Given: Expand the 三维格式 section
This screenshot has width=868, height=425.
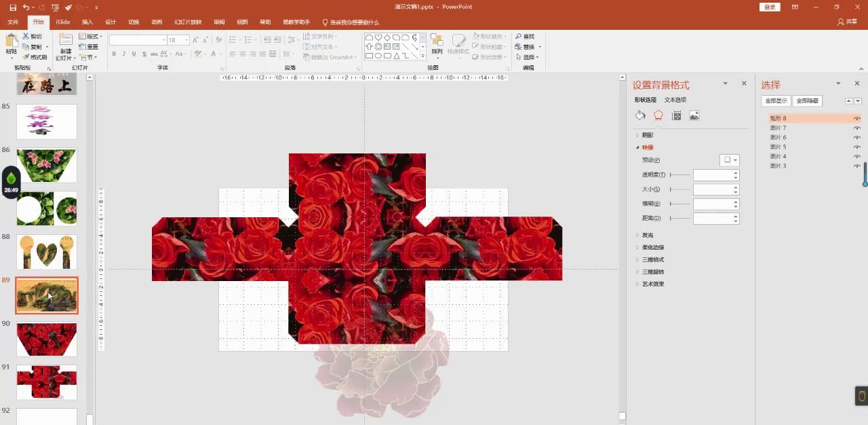Looking at the screenshot, I should click(x=653, y=259).
